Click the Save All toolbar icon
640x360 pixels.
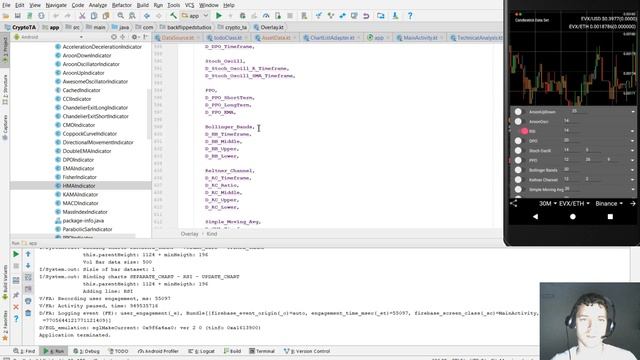point(18,16)
